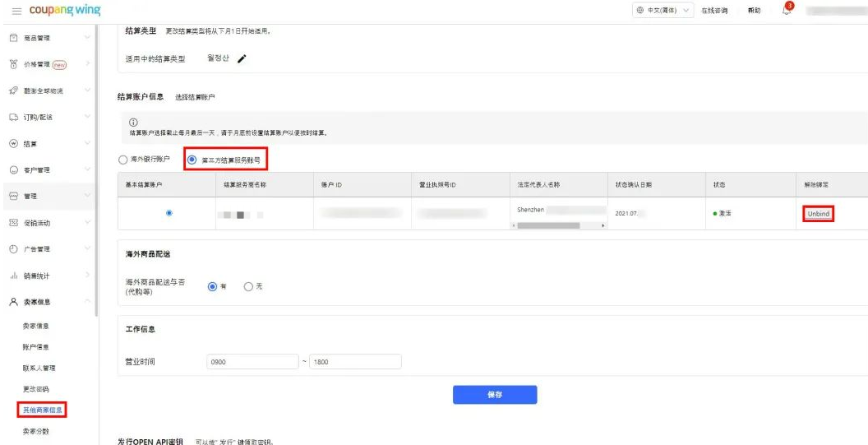Screen dimensions: 868x445
Task: Click the 价格管理 sidebar icon
Action: (13, 64)
